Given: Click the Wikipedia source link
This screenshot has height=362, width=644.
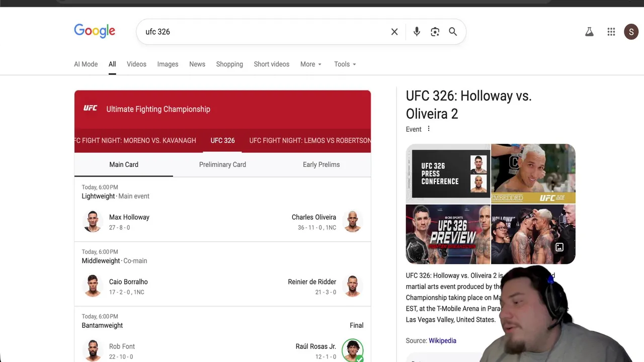Looking at the screenshot, I should click(443, 340).
